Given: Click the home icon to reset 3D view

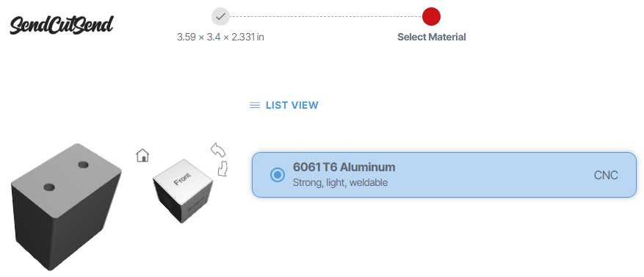Looking at the screenshot, I should click(142, 155).
